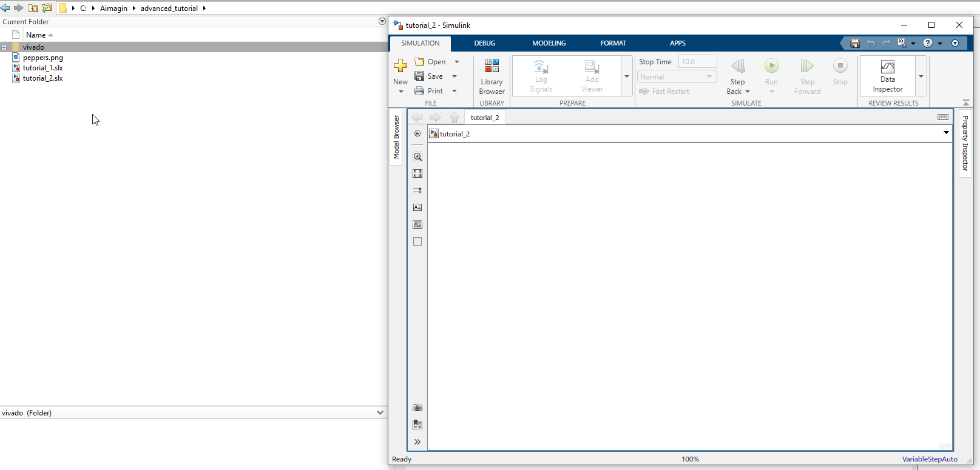This screenshot has height=470, width=980.
Task: Click the quick access Redo icon
Action: [x=886, y=43]
